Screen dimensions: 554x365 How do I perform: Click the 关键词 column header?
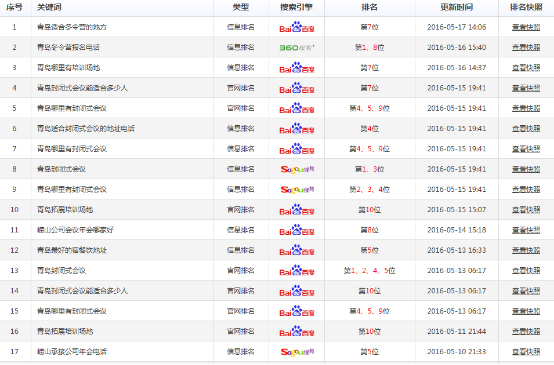pyautogui.click(x=49, y=7)
